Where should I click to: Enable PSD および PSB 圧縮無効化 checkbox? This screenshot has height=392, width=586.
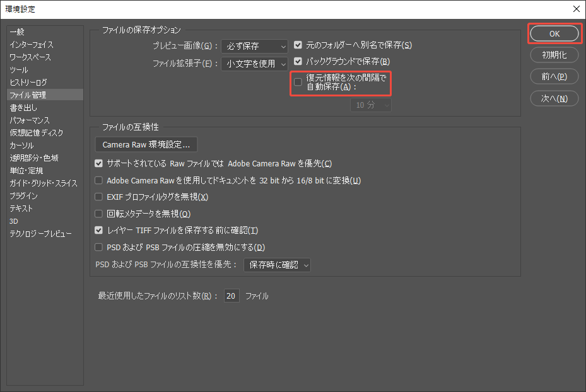(x=99, y=247)
